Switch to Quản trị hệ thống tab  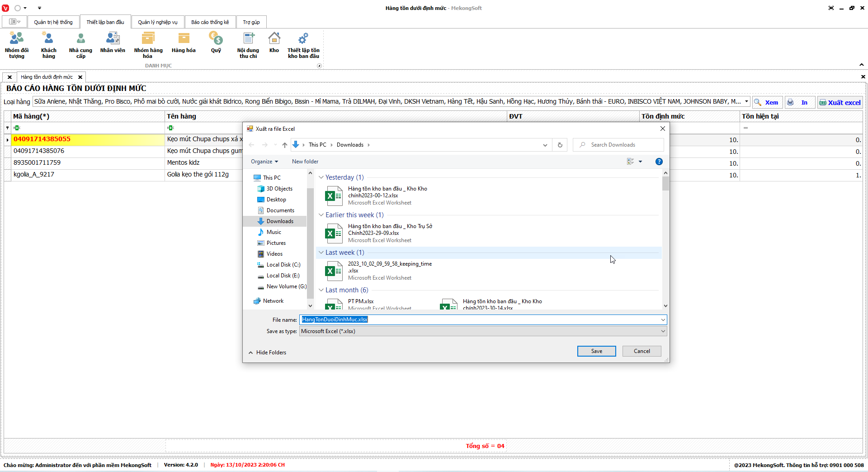pos(53,22)
